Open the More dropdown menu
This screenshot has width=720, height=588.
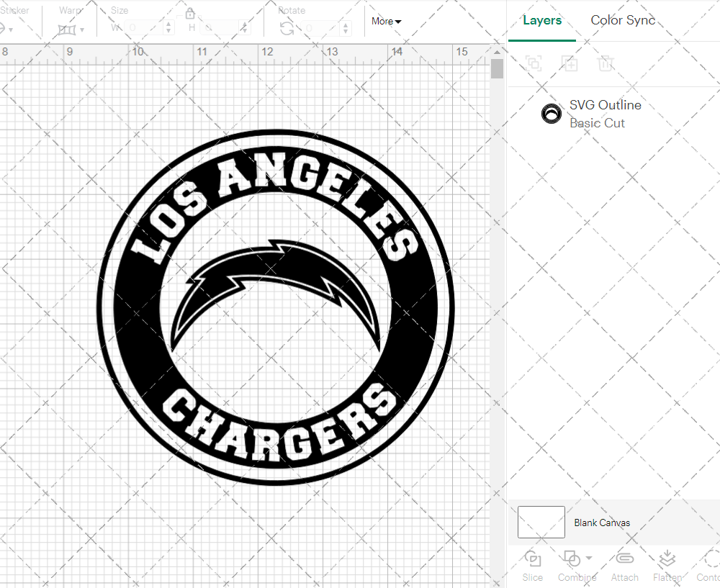386,21
